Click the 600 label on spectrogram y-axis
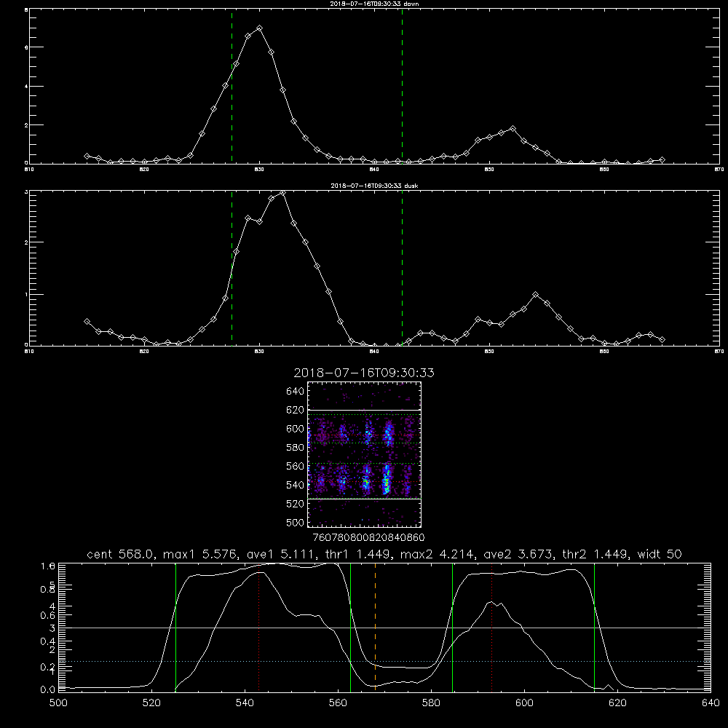728x728 pixels. (296, 429)
